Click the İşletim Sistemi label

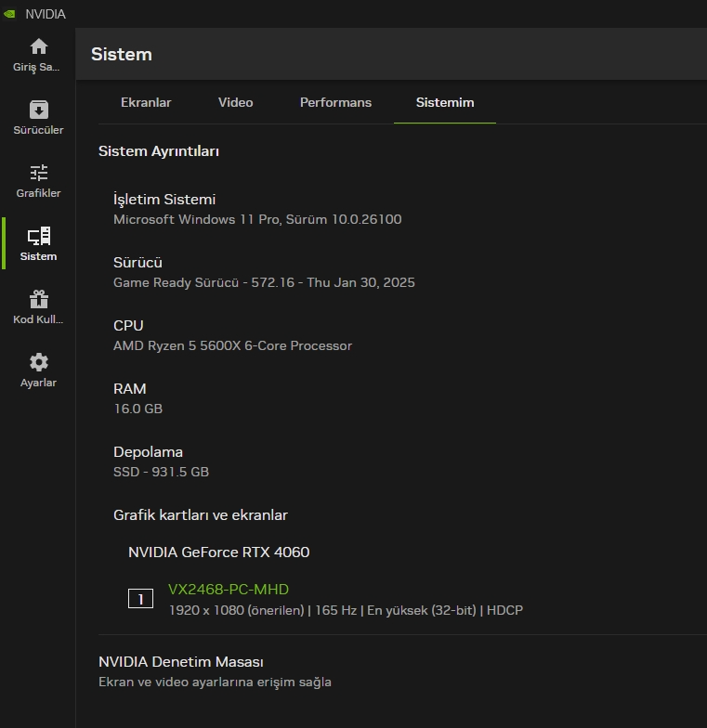(x=164, y=199)
